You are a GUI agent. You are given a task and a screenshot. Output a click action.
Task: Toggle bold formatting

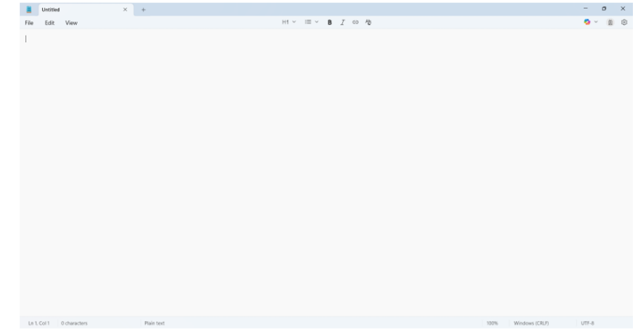[330, 22]
